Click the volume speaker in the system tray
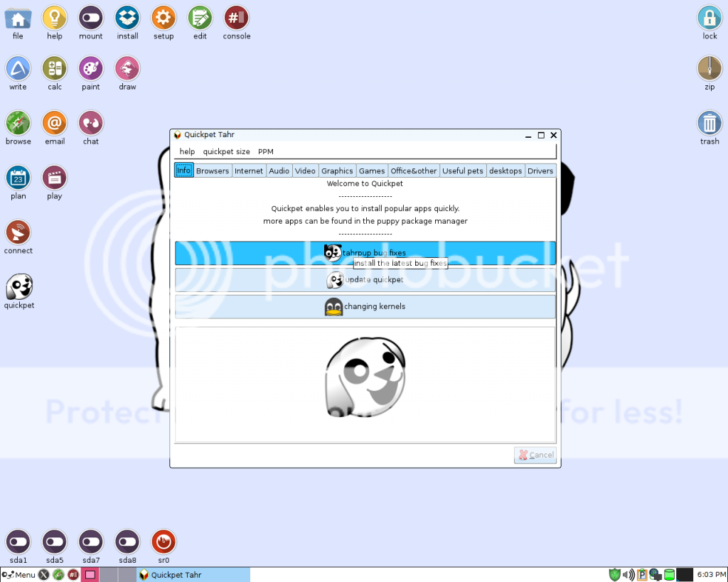This screenshot has height=582, width=728. (628, 574)
